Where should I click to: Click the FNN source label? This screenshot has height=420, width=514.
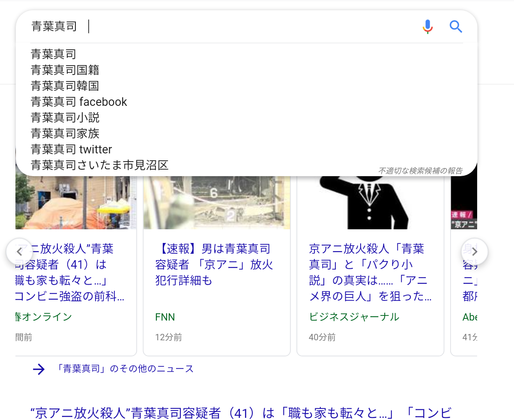coord(165,317)
